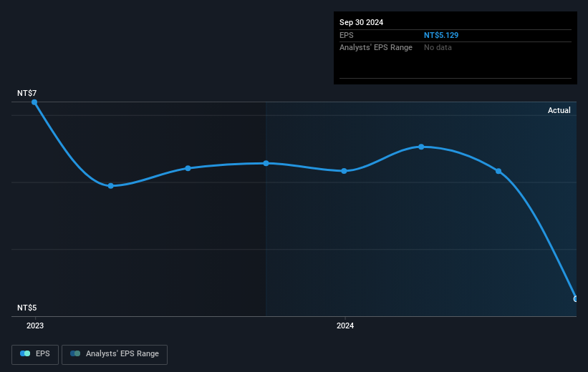Click the NT$5 y-axis label
Image resolution: width=588 pixels, height=372 pixels.
(x=27, y=308)
